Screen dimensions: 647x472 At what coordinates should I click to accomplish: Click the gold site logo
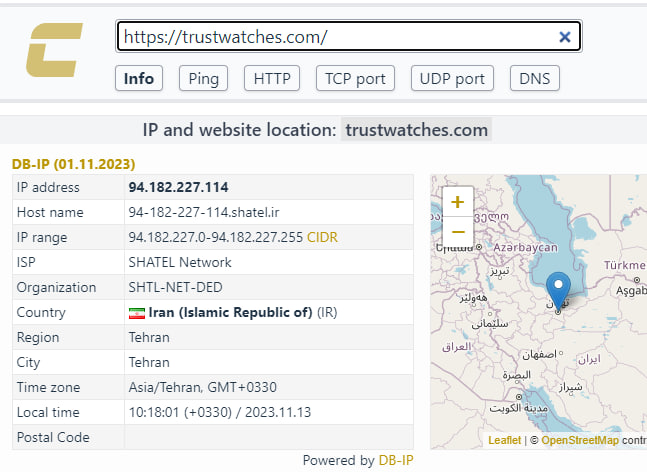click(x=54, y=50)
